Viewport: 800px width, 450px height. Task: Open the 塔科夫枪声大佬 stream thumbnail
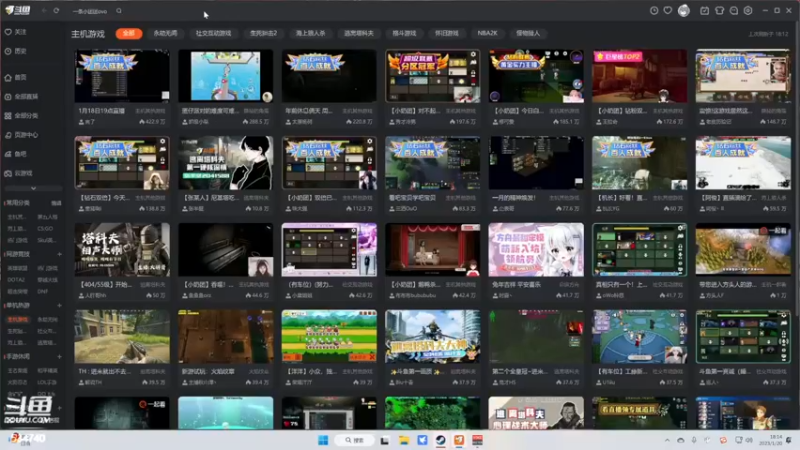(x=122, y=249)
